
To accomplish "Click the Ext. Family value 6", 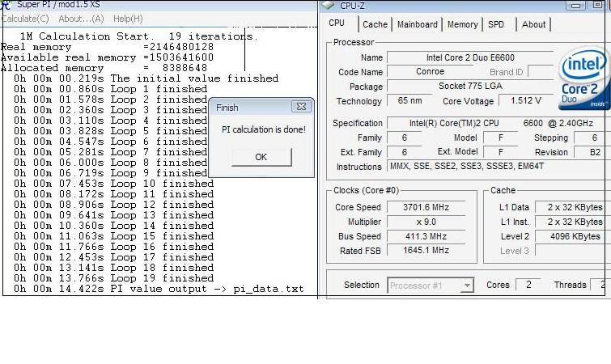I will [405, 152].
